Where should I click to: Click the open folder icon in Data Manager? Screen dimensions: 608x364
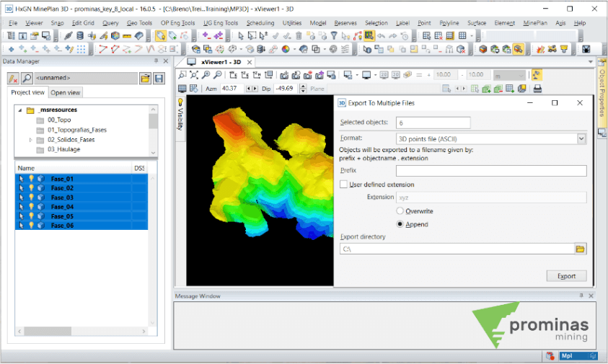(146, 79)
